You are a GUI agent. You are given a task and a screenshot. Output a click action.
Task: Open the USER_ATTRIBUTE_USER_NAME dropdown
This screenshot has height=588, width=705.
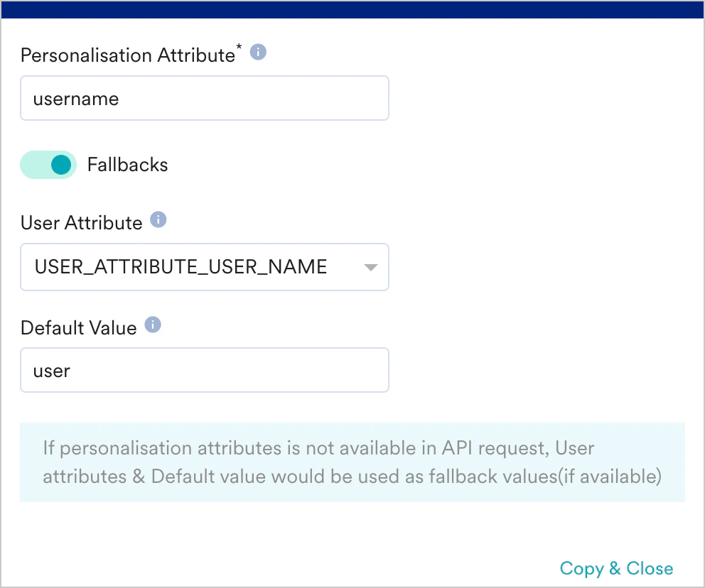click(205, 267)
